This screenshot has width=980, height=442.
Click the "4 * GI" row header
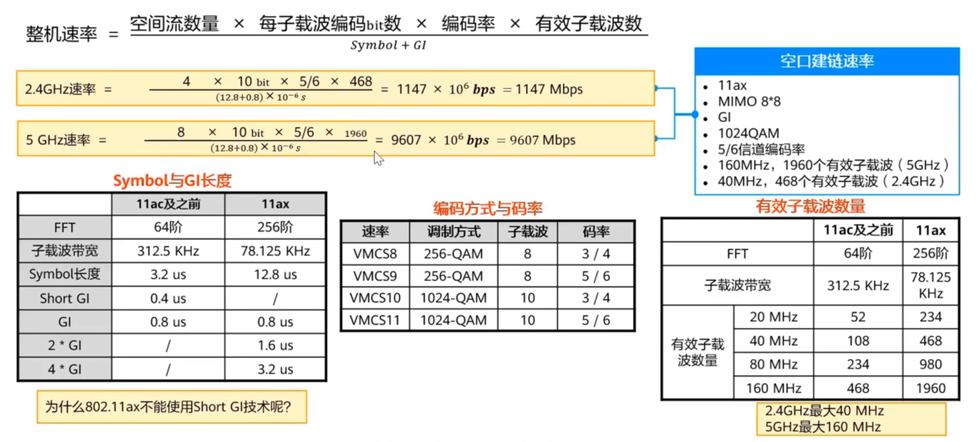click(x=65, y=369)
